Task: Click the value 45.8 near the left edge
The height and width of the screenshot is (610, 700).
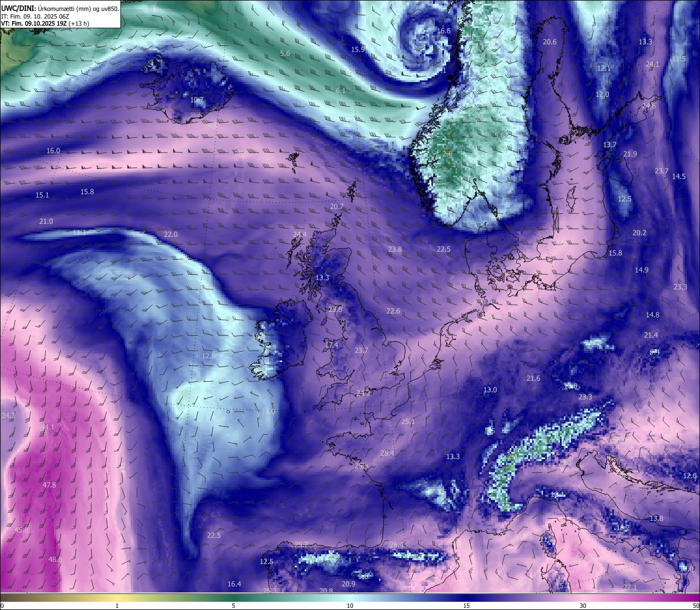Action: coord(21,530)
